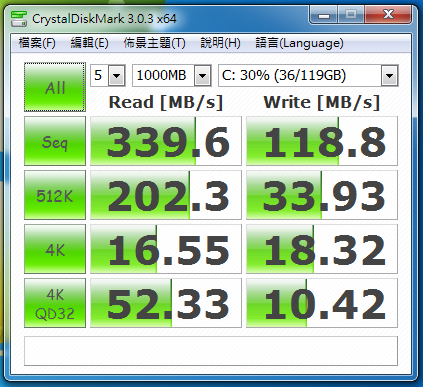The height and width of the screenshot is (387, 423).
Task: Expand the test count dropdown showing 5
Action: pos(117,76)
